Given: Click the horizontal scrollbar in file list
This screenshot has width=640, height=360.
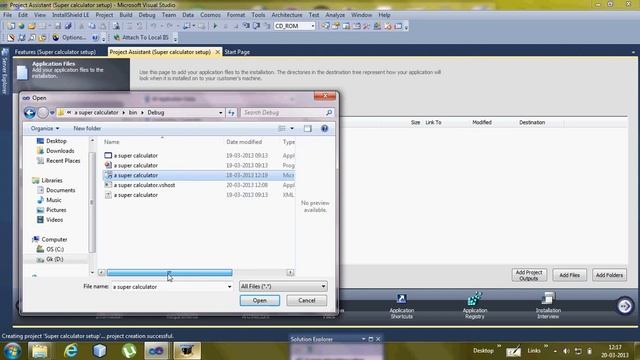Looking at the screenshot, I should pyautogui.click(x=169, y=273).
